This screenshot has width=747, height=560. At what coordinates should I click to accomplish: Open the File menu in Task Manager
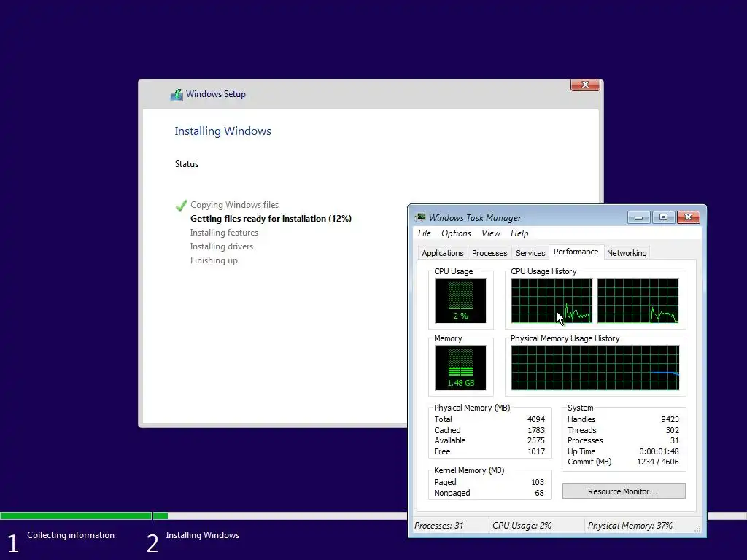click(424, 233)
